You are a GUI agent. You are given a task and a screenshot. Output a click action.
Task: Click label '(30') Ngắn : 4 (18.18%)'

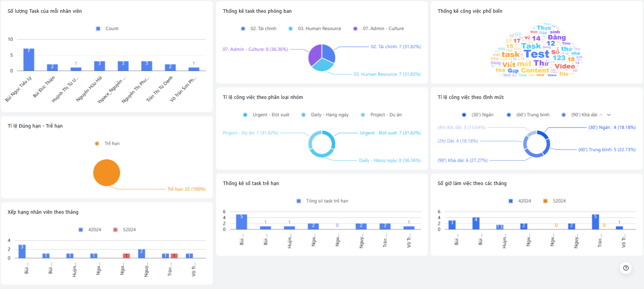pos(612,127)
